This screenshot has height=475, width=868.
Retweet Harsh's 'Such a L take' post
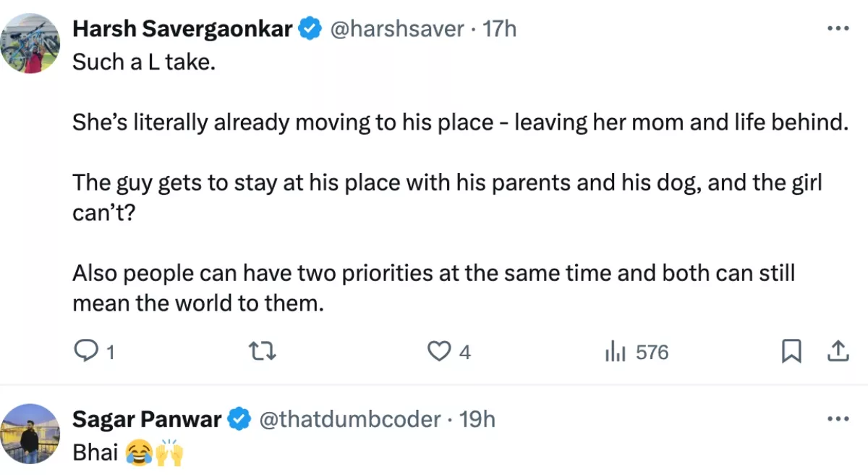click(263, 352)
